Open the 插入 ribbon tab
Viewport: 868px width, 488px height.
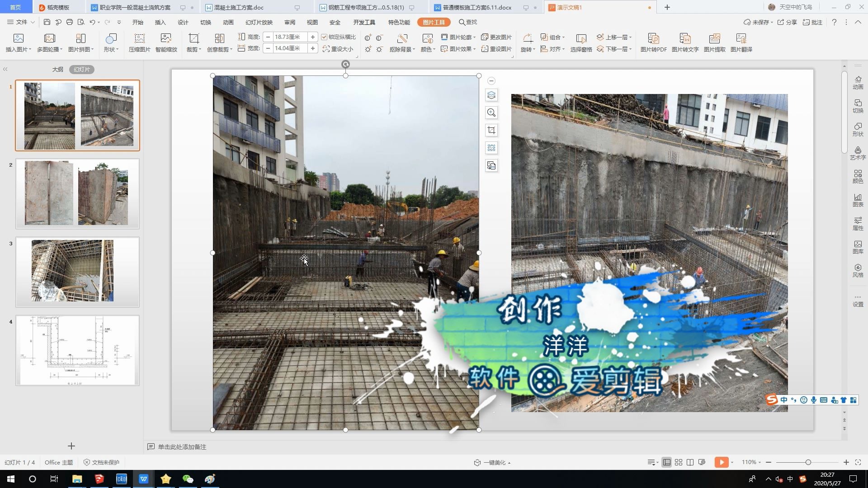pyautogui.click(x=160, y=22)
